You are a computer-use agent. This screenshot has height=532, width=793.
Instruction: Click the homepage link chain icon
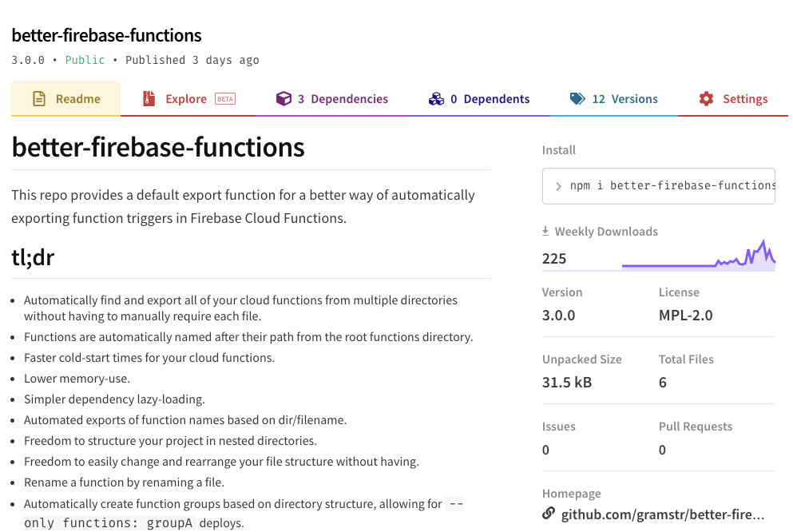click(x=549, y=514)
